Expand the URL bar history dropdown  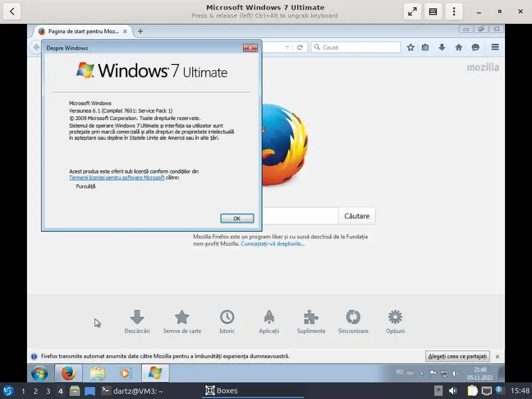tap(287, 47)
